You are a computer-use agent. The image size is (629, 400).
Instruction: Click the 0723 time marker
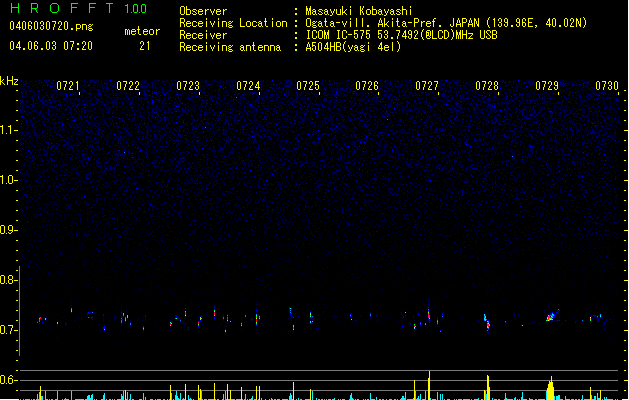coord(188,86)
